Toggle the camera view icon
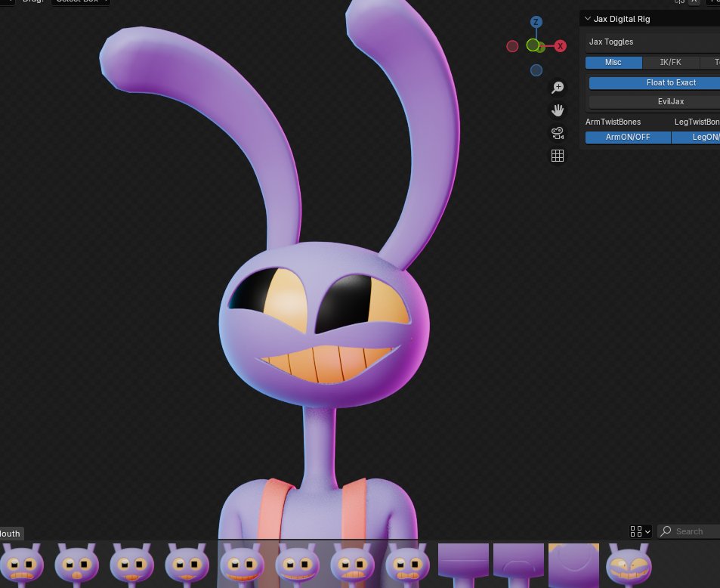Image resolution: width=720 pixels, height=588 pixels. pos(558,133)
